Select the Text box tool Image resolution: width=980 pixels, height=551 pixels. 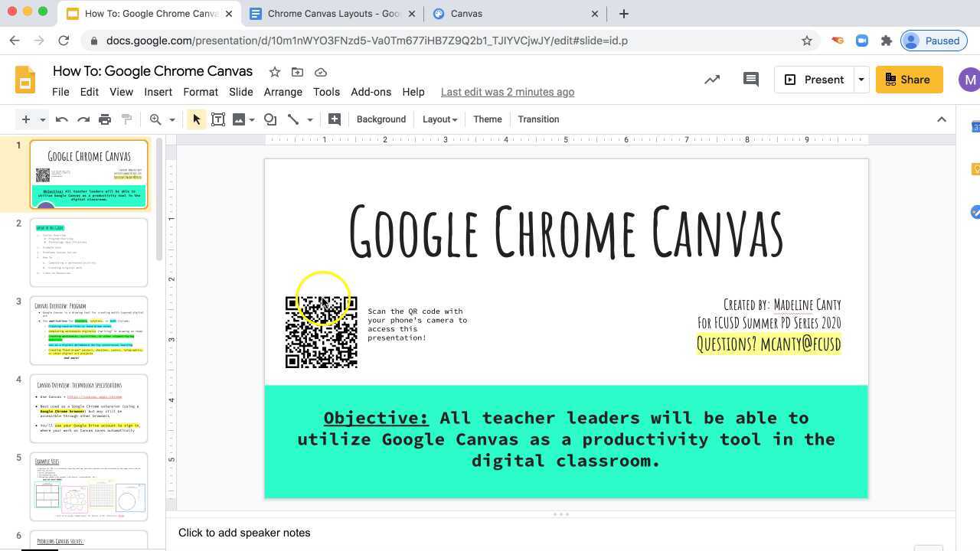tap(218, 119)
